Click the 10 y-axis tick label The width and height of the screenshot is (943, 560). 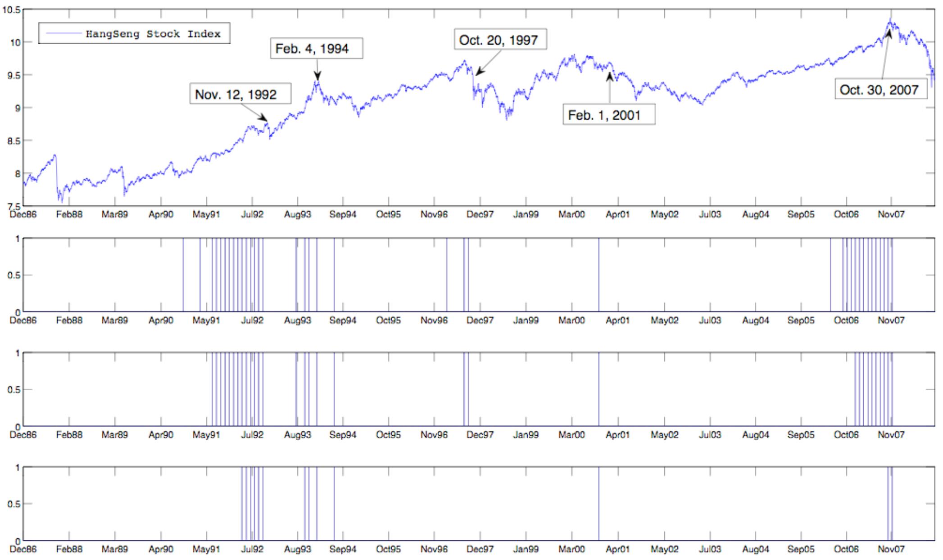tap(15, 43)
